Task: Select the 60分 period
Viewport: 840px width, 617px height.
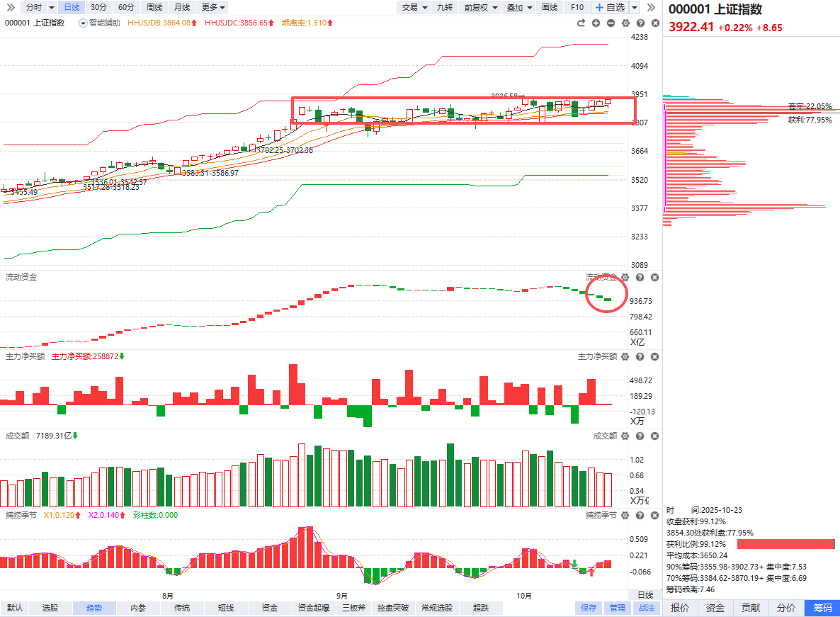Action: (x=126, y=8)
